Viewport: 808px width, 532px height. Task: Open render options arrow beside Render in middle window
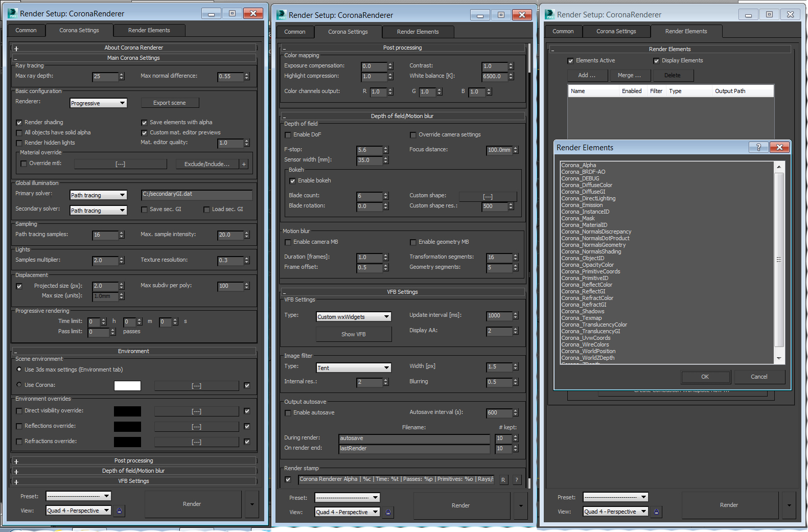pos(521,505)
